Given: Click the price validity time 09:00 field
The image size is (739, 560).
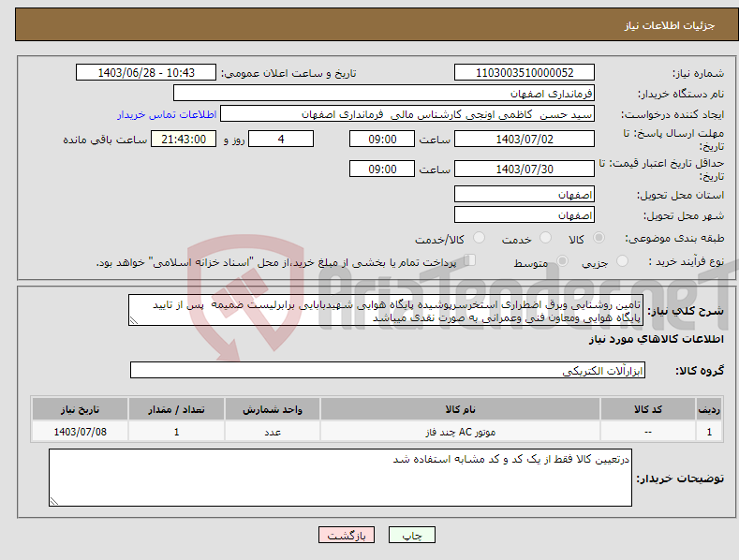Looking at the screenshot, I should pos(382,169).
